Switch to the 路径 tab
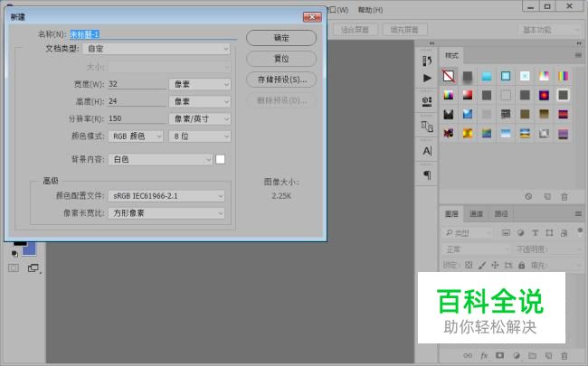Viewport: 588px width, 366px height. click(x=501, y=213)
